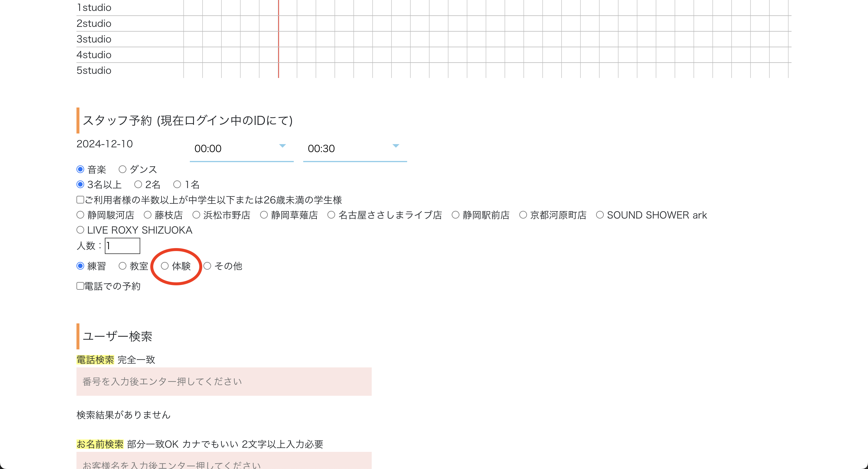868x469 pixels.
Task: Check the student discount checkbox
Action: click(80, 200)
